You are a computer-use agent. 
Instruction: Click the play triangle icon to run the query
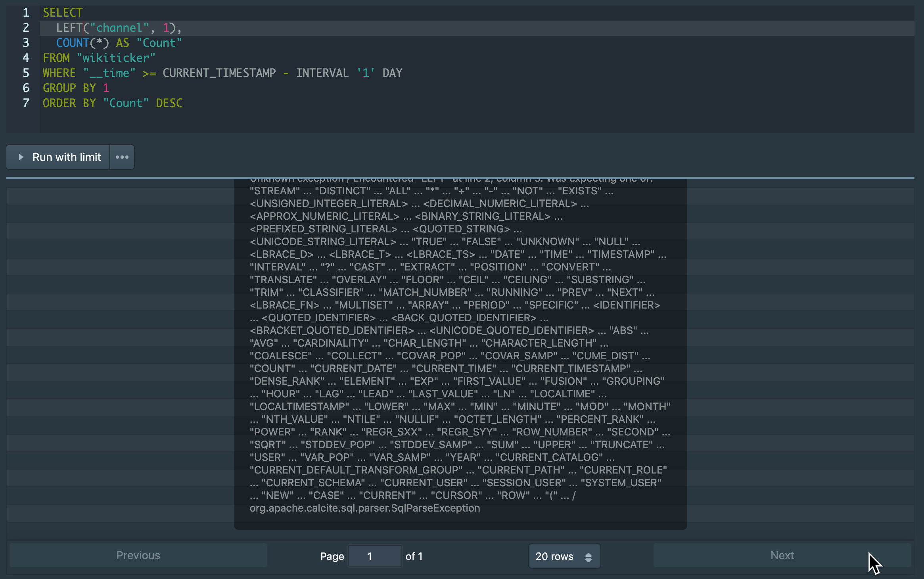click(x=21, y=157)
